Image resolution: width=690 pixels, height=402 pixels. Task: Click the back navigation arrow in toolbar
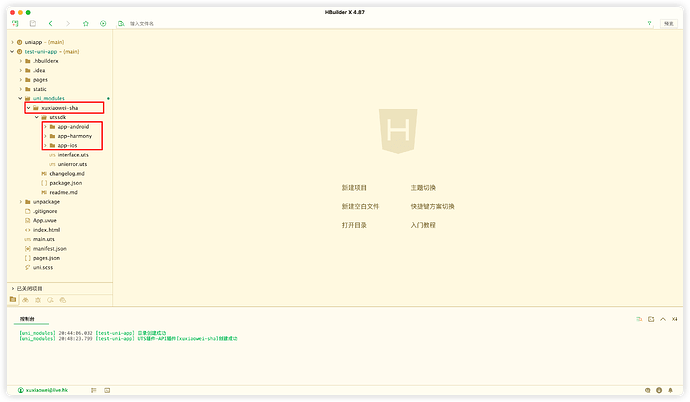click(x=51, y=22)
